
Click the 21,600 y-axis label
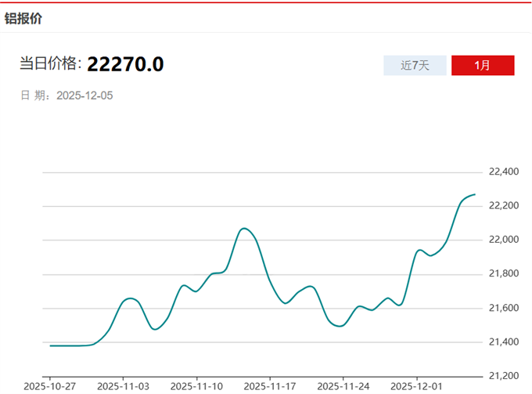[504, 308]
